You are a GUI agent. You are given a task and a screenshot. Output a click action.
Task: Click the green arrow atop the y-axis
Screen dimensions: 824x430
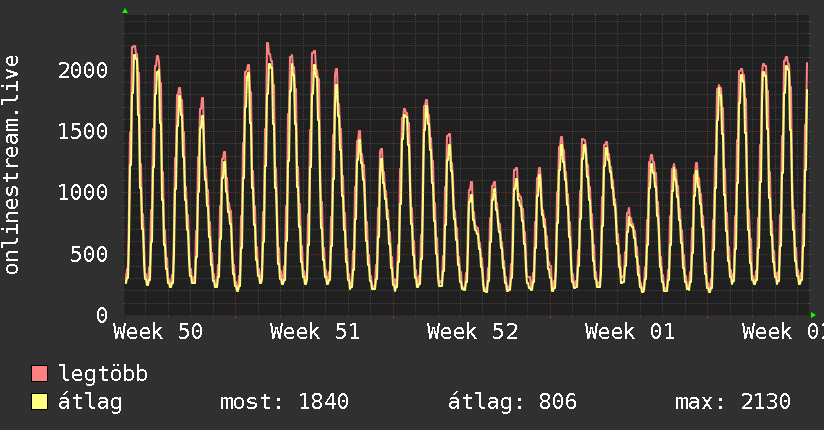125,11
